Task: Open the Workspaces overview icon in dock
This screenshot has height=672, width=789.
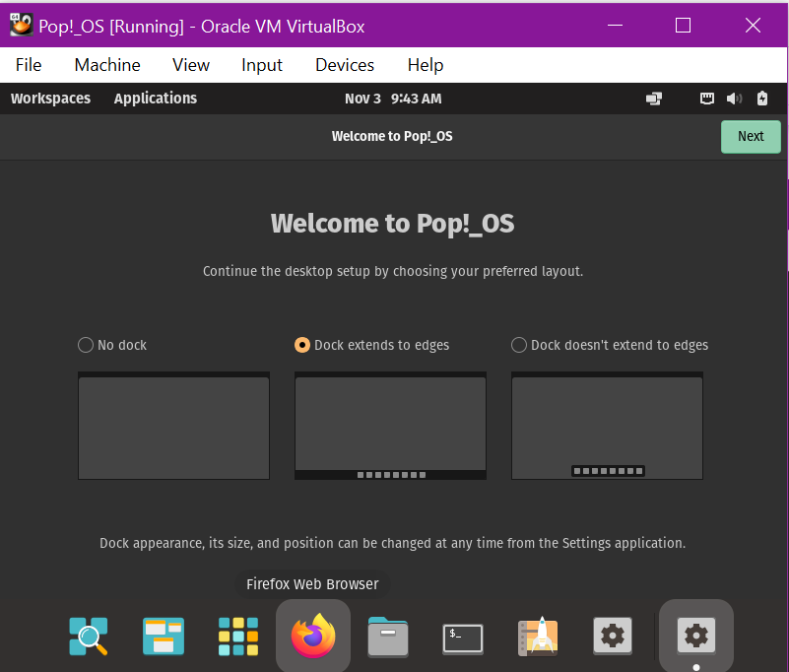Action: pyautogui.click(x=164, y=636)
